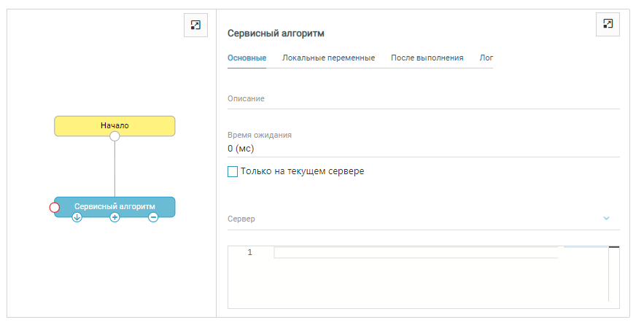This screenshot has width=644, height=325.
Task: Expand the diagram panel to full screen
Action: (x=195, y=26)
